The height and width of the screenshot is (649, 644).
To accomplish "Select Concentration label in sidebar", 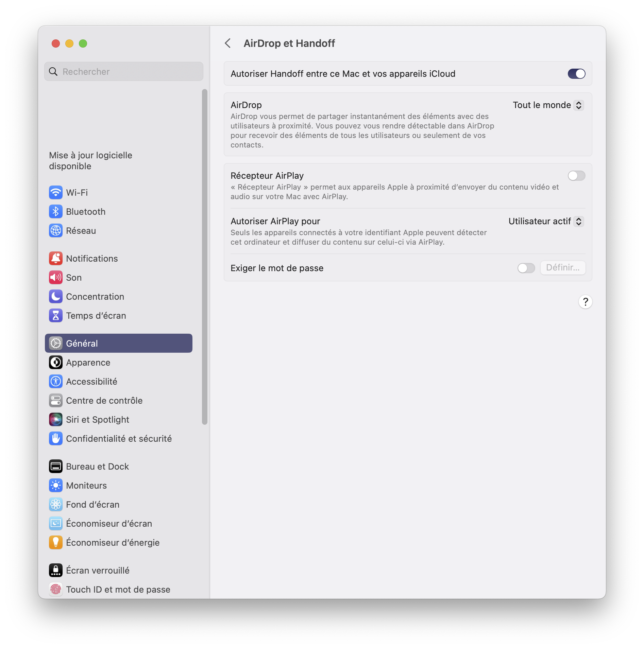I will coord(95,296).
